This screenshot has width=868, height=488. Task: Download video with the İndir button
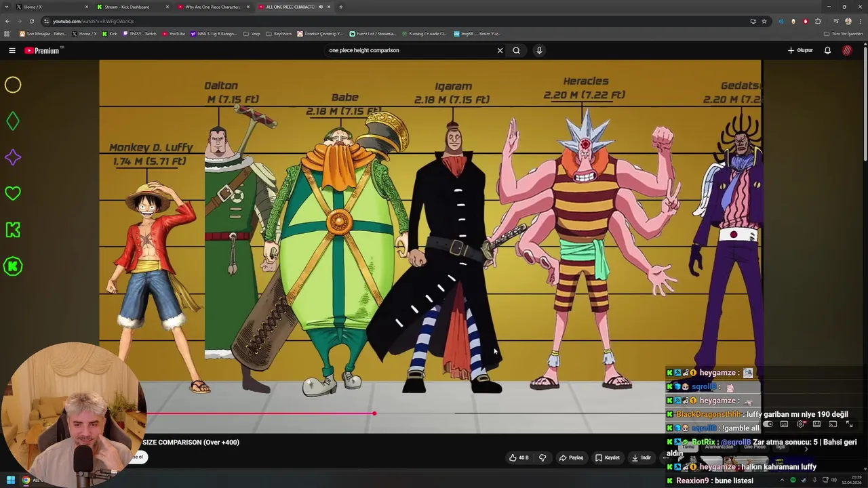(x=641, y=457)
